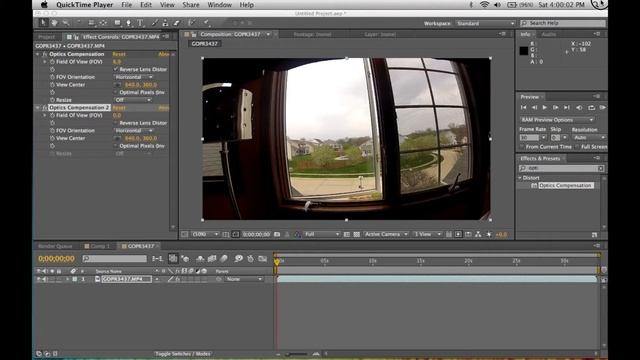
Task: Click the Brainstorm icon in timeline
Action: click(239, 258)
